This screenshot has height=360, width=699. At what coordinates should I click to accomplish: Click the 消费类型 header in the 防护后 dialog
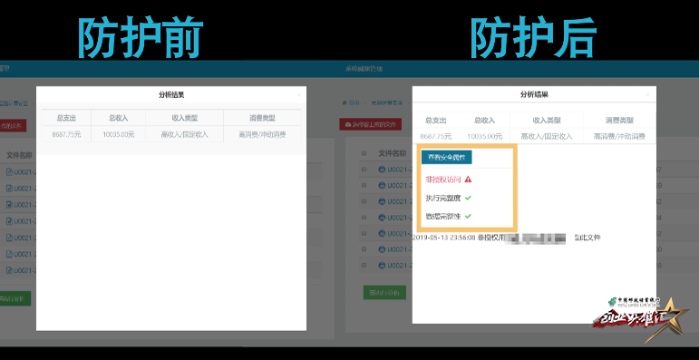pos(620,120)
